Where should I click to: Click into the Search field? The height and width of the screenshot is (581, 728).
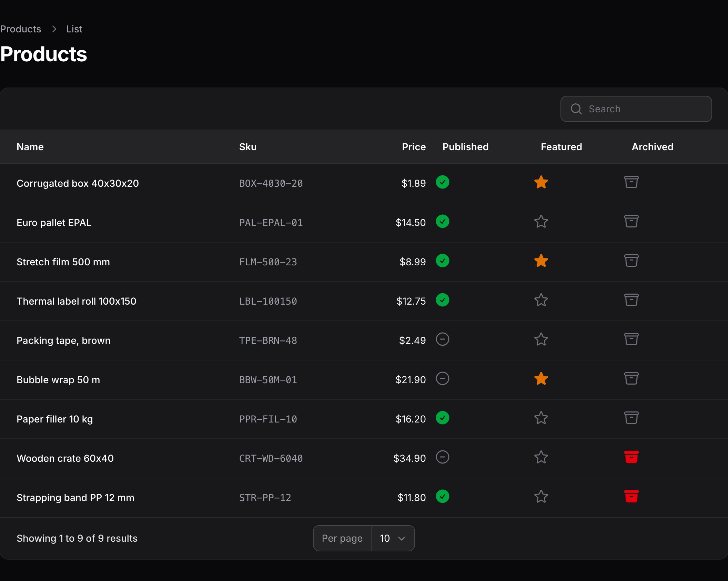click(636, 109)
